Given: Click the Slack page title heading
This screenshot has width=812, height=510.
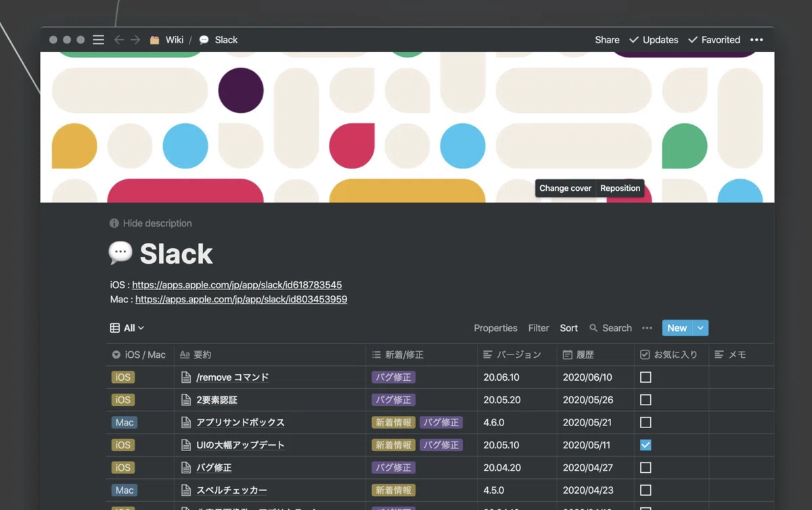Looking at the screenshot, I should coord(176,254).
